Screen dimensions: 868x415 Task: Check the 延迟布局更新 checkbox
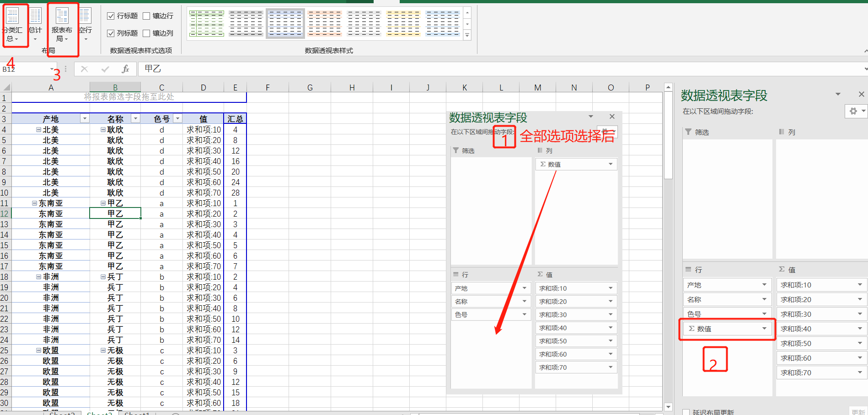point(686,411)
